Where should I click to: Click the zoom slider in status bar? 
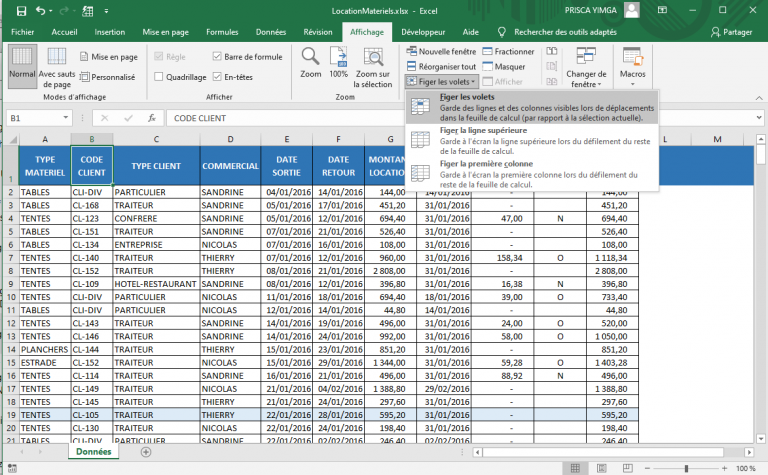click(x=685, y=468)
